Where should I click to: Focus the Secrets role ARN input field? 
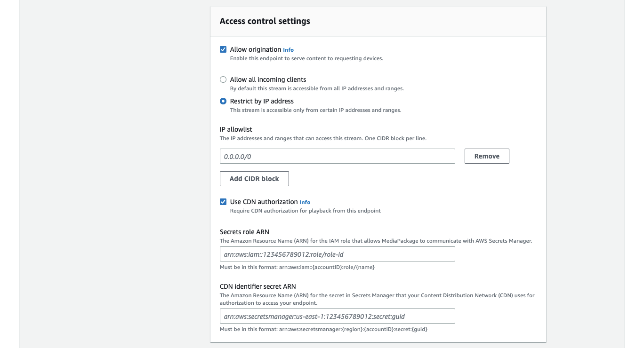[337, 254]
